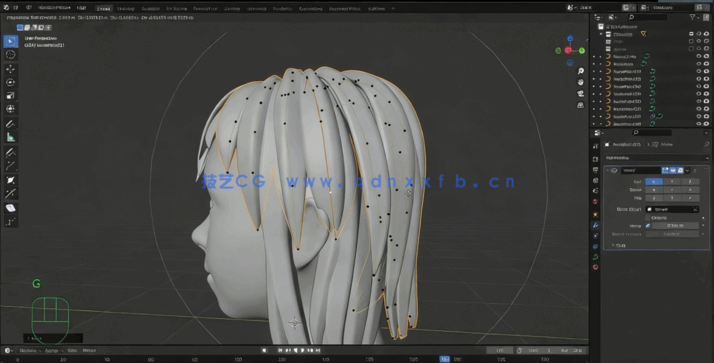Jump to the timeline start frame
This screenshot has height=363, width=714.
click(x=280, y=350)
